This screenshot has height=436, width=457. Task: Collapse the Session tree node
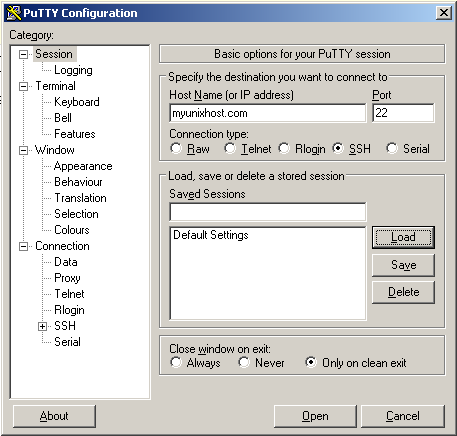coord(23,54)
